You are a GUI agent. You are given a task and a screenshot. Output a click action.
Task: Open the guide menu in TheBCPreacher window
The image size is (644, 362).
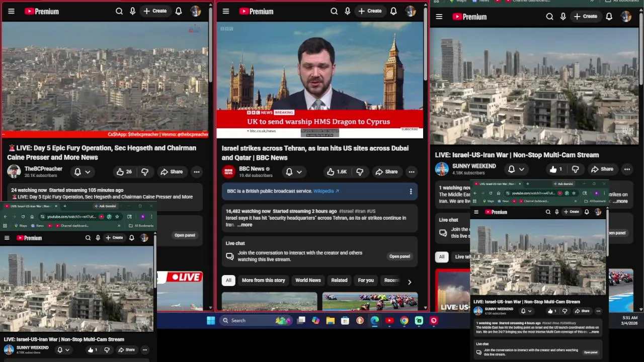tap(11, 11)
